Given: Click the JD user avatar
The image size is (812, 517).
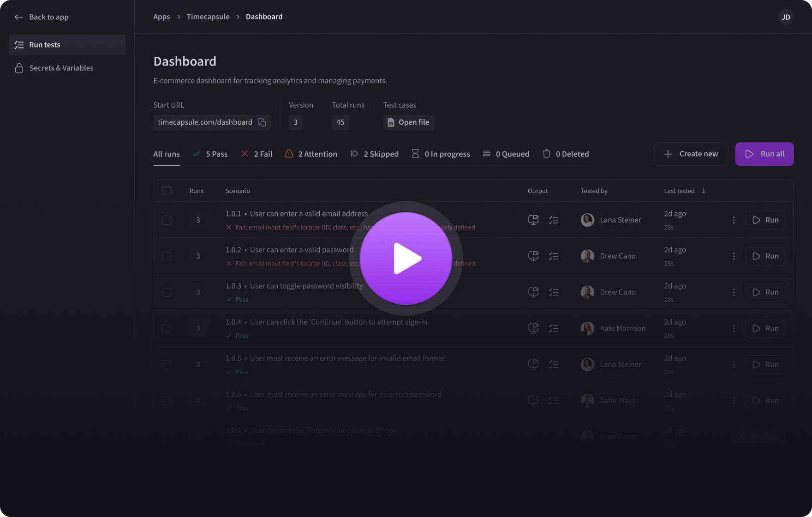Looking at the screenshot, I should click(x=786, y=17).
